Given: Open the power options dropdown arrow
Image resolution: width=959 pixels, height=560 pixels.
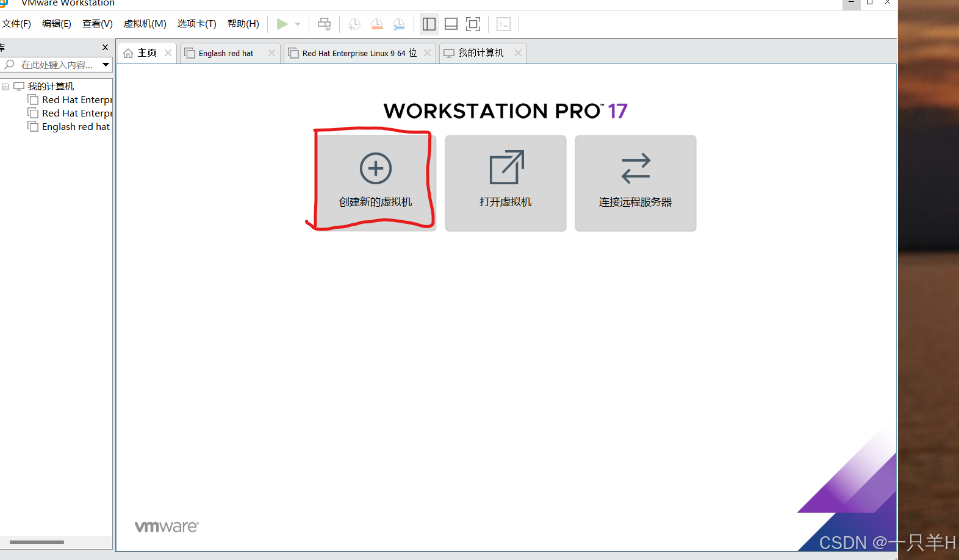Looking at the screenshot, I should tap(298, 24).
